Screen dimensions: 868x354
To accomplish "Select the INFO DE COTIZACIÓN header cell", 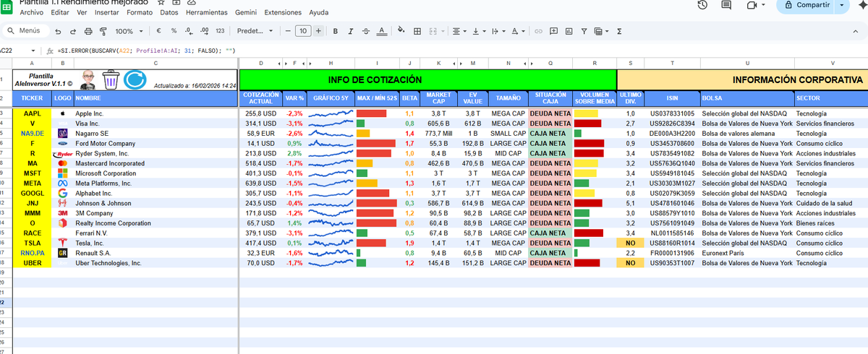I will click(x=427, y=79).
